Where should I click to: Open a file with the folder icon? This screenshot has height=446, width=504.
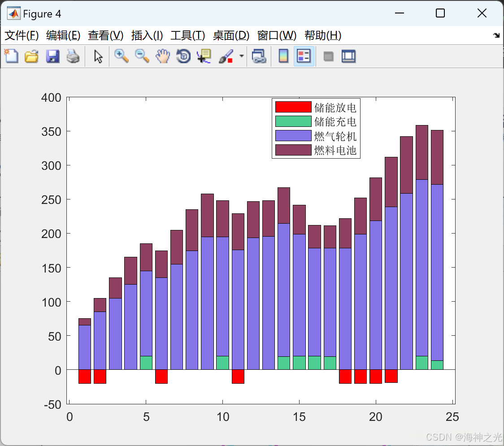(31, 56)
